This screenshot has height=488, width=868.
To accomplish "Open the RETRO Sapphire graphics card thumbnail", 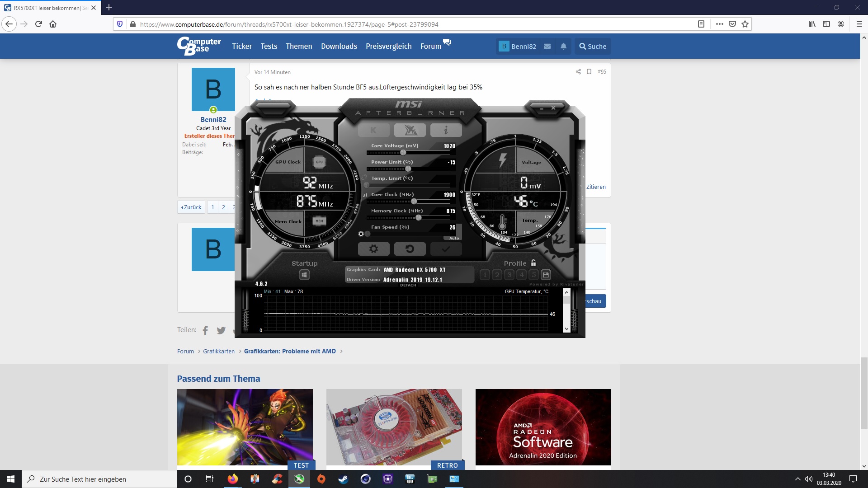I will 394,428.
